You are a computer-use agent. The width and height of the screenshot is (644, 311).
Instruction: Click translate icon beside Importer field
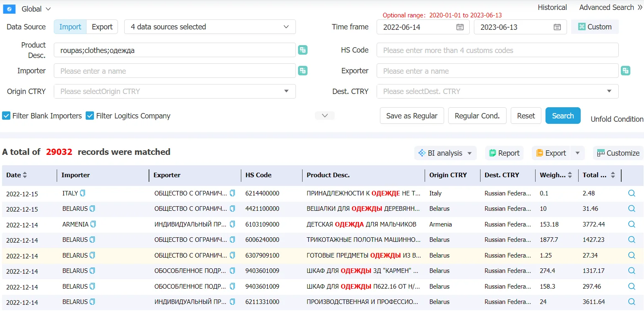(303, 71)
